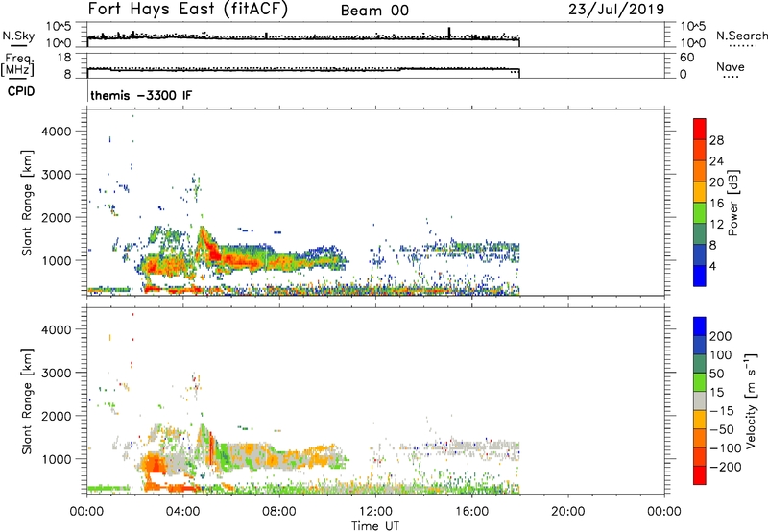Click the '20:00' time axis label
Screen dimensions: 768x532
tap(567, 512)
